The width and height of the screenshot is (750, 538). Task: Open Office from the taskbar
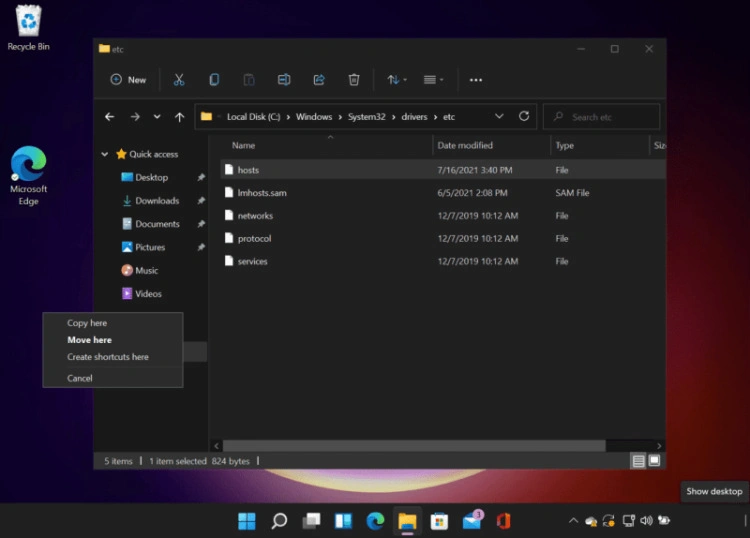coord(503,521)
